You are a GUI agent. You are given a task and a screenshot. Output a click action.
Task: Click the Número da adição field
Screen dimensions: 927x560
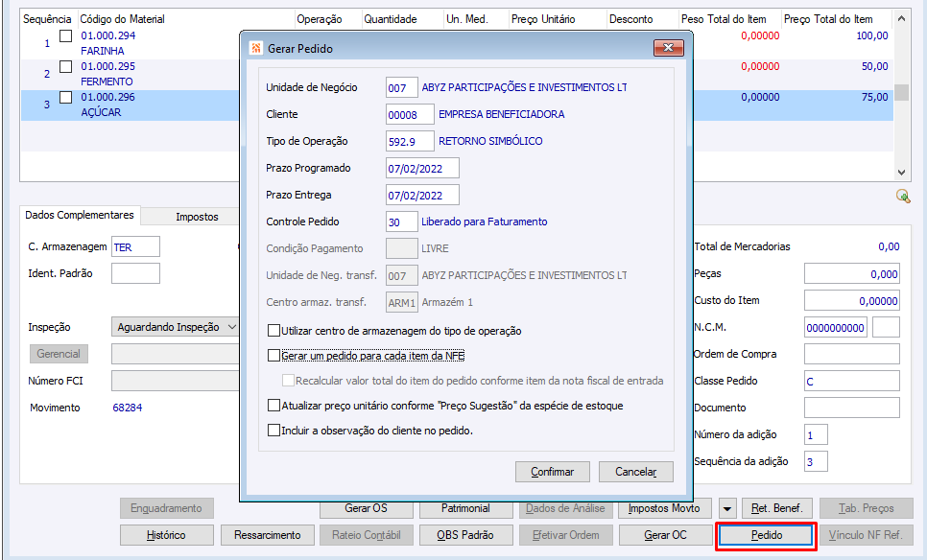[816, 434]
